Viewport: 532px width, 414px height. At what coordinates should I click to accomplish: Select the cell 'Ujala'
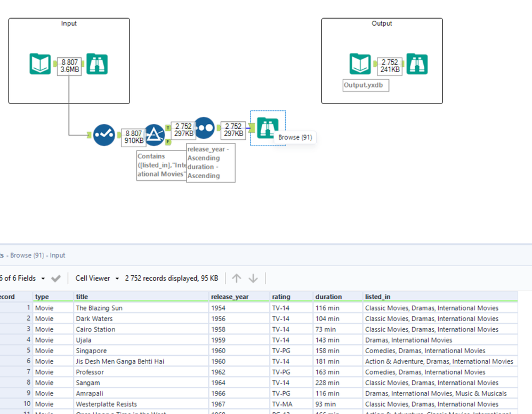[x=141, y=340]
